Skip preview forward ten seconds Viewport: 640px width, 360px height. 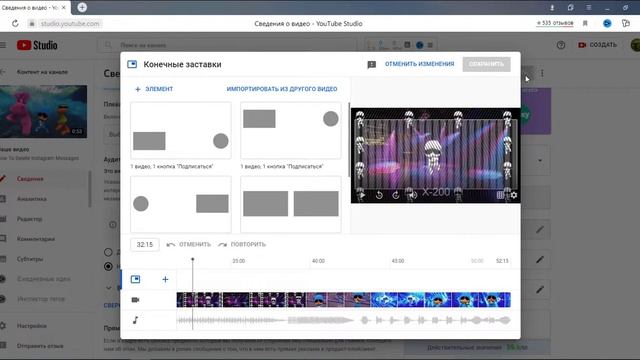[396, 195]
